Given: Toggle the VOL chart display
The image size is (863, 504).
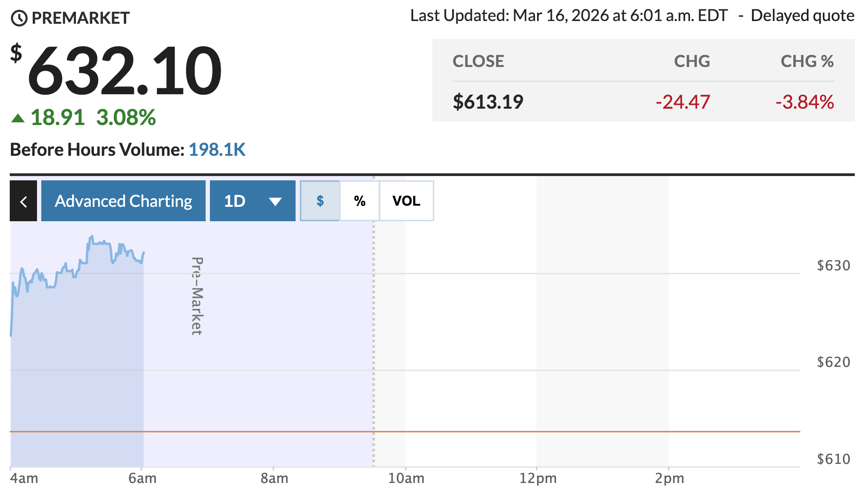Looking at the screenshot, I should click(406, 201).
